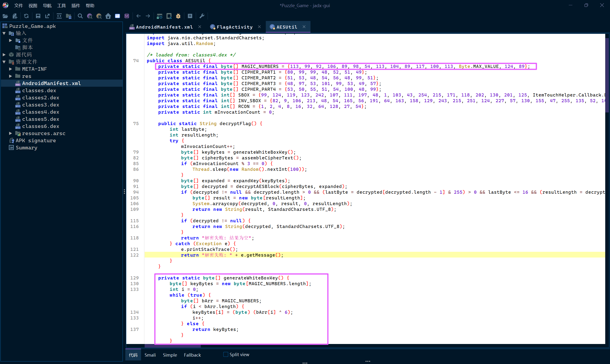This screenshot has width=610, height=364.
Task: Open comment search with the brown magnifier icon
Action: point(99,16)
